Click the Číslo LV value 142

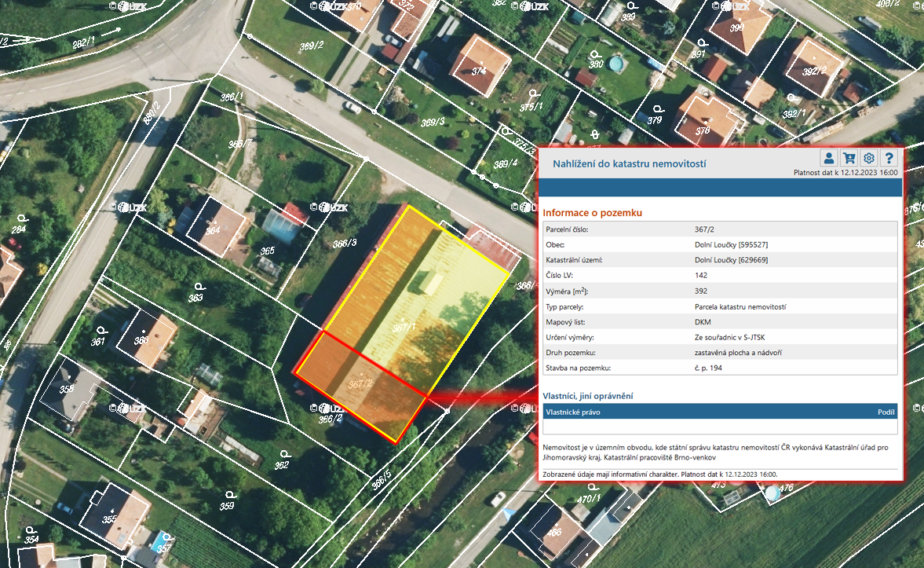click(690, 275)
